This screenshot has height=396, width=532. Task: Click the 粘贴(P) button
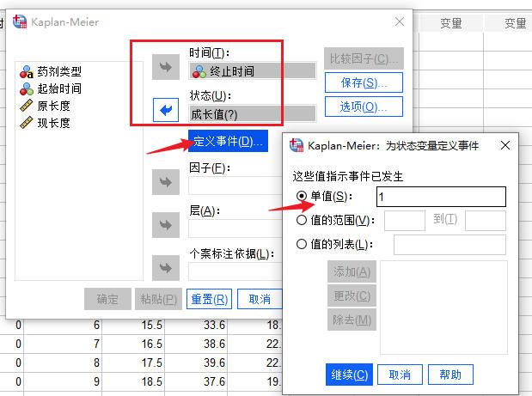(158, 299)
